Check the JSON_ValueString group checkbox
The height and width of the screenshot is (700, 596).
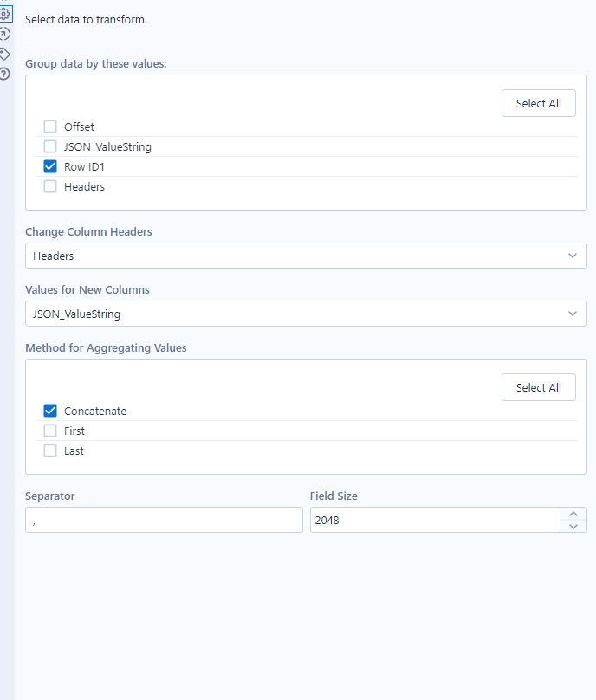[50, 146]
